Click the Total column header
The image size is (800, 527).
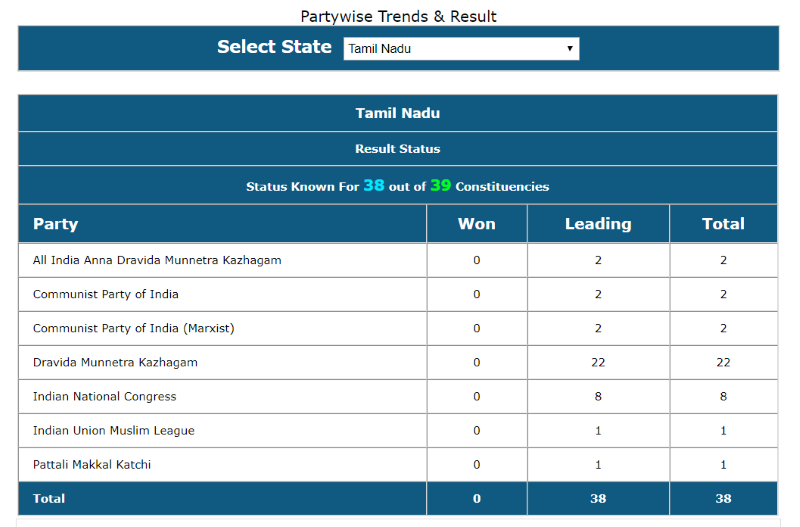pos(723,224)
